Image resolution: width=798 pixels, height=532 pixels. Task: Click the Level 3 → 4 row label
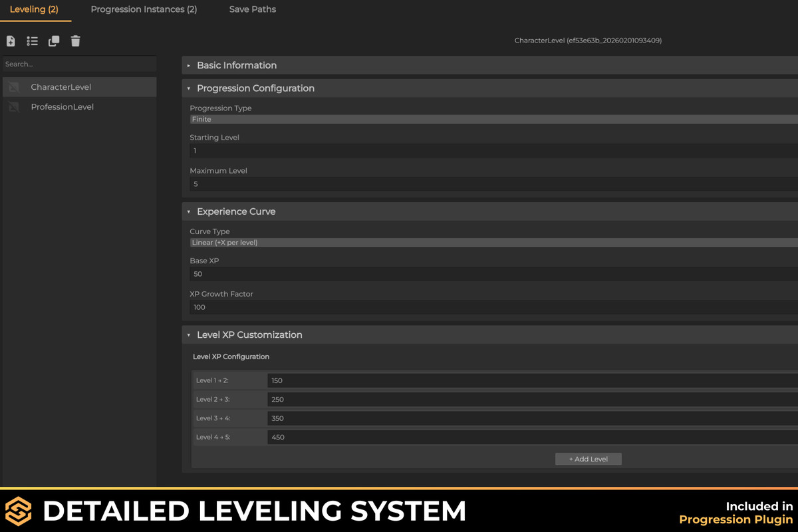[213, 418]
